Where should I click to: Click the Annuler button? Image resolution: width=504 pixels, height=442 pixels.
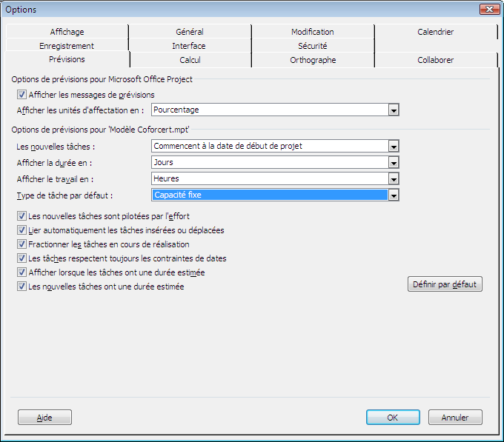tap(455, 418)
